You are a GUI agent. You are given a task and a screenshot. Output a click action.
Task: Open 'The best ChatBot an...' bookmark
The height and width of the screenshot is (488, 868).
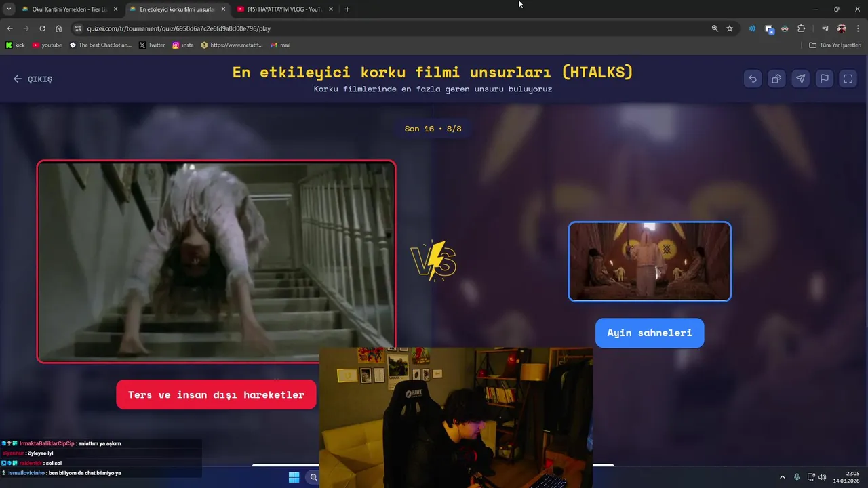(100, 45)
